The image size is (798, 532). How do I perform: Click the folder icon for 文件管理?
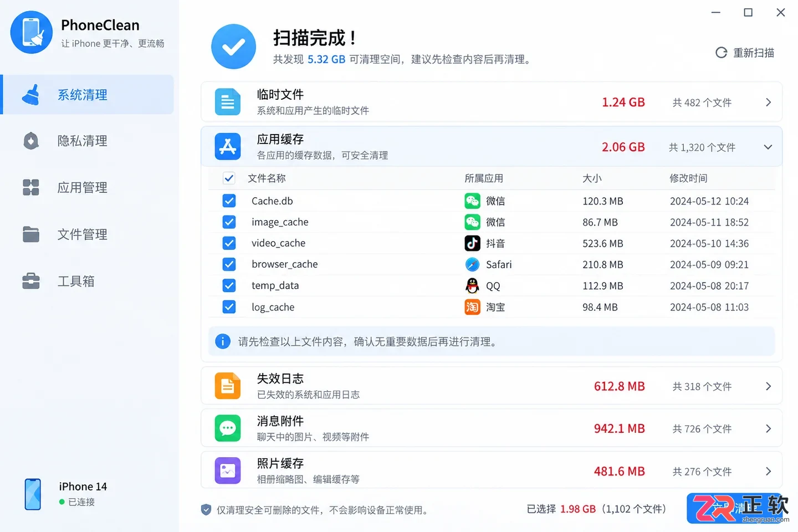[x=31, y=234]
